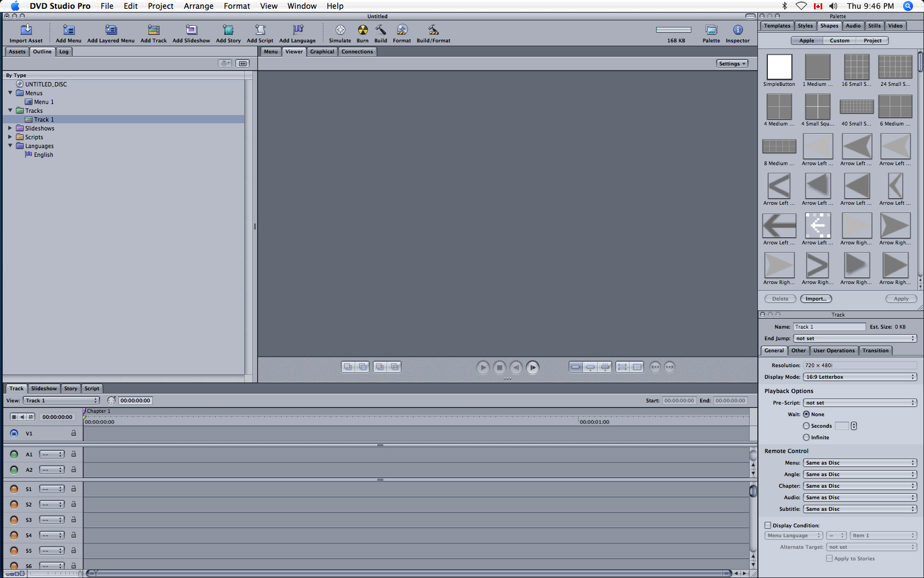This screenshot has width=924, height=578.
Task: Open the End Jump dropdown
Action: [855, 339]
